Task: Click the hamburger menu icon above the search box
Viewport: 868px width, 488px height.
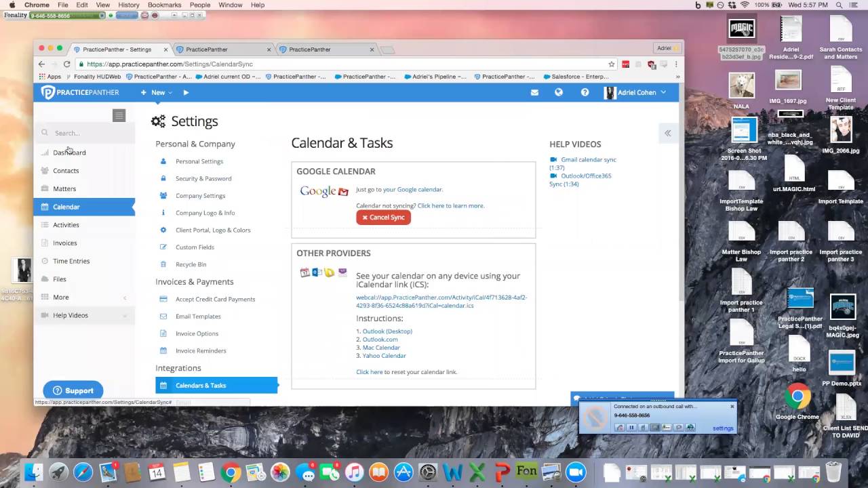Action: click(119, 115)
